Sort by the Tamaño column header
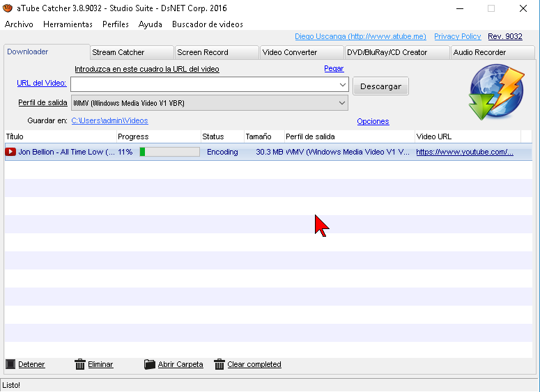The width and height of the screenshot is (540, 392). tap(264, 136)
